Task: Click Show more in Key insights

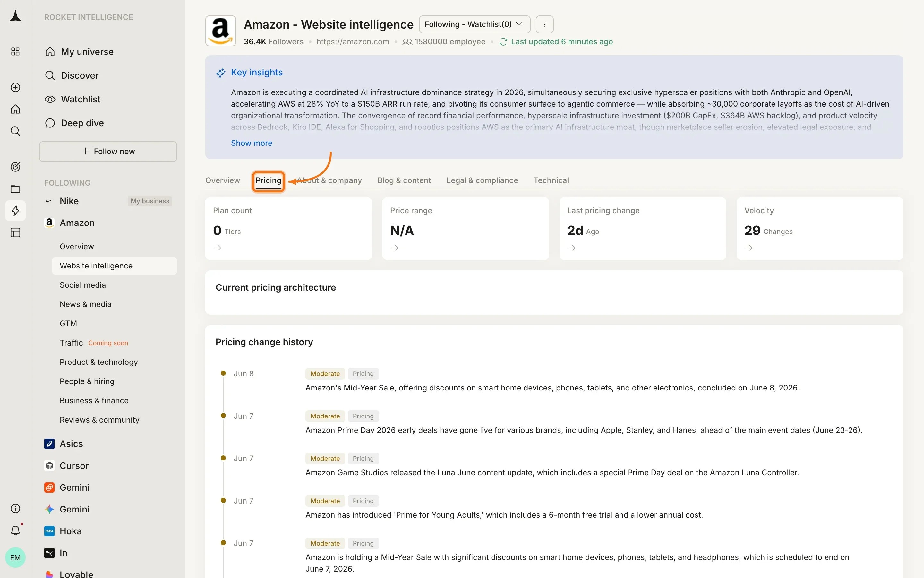Action: pyautogui.click(x=252, y=143)
